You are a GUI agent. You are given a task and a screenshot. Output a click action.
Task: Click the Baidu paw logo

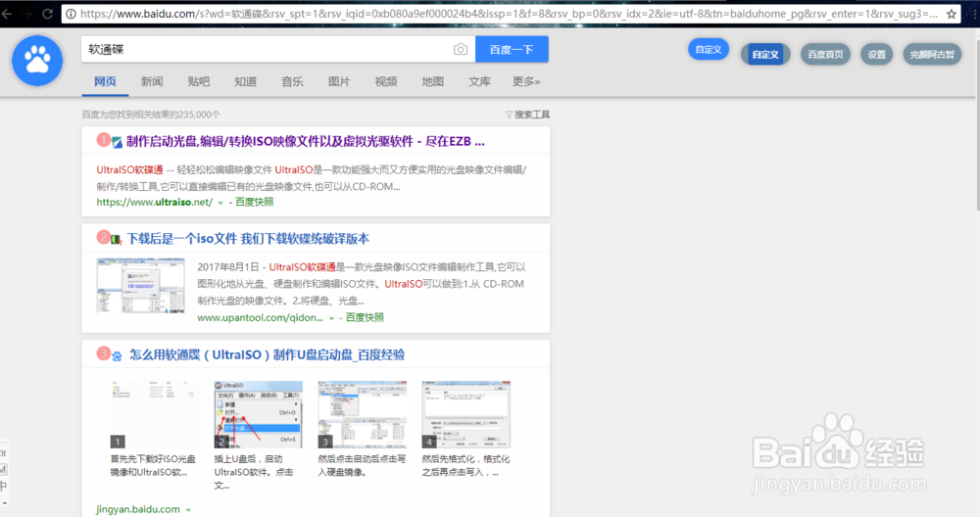point(37,61)
